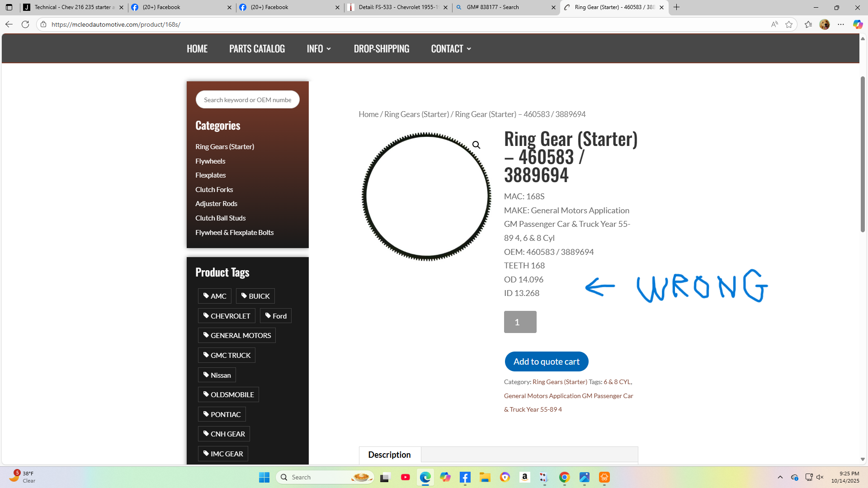Open File Explorer from the taskbar
Viewport: 868px width, 488px height.
pos(485,477)
